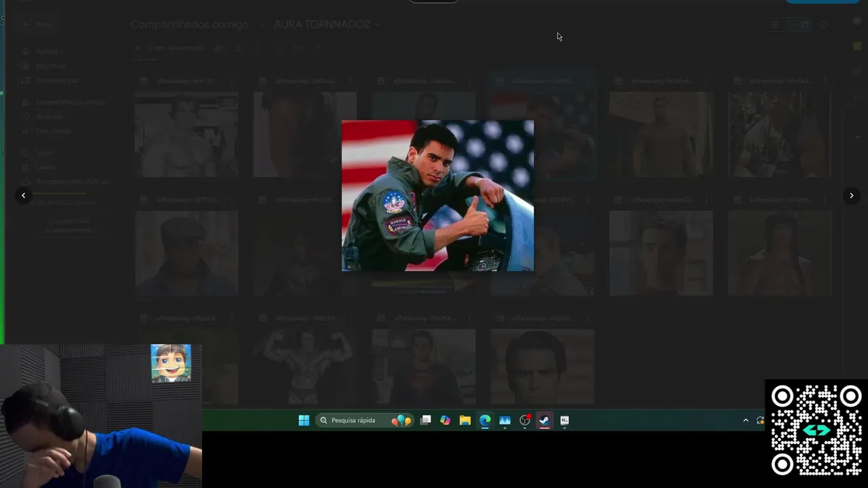The image size is (868, 488).
Task: Open Notion from the taskbar
Action: click(x=564, y=420)
